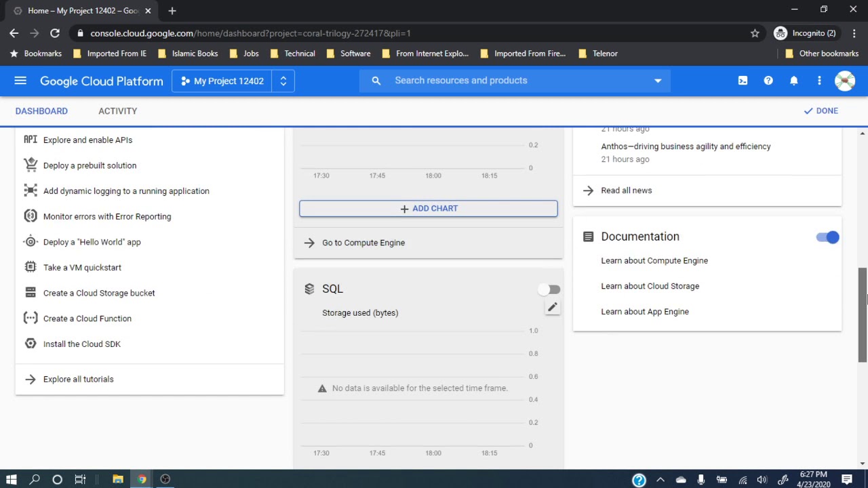Screen dimensions: 868x488
Task: Edit the SQL card with pencil icon
Action: pyautogui.click(x=553, y=308)
